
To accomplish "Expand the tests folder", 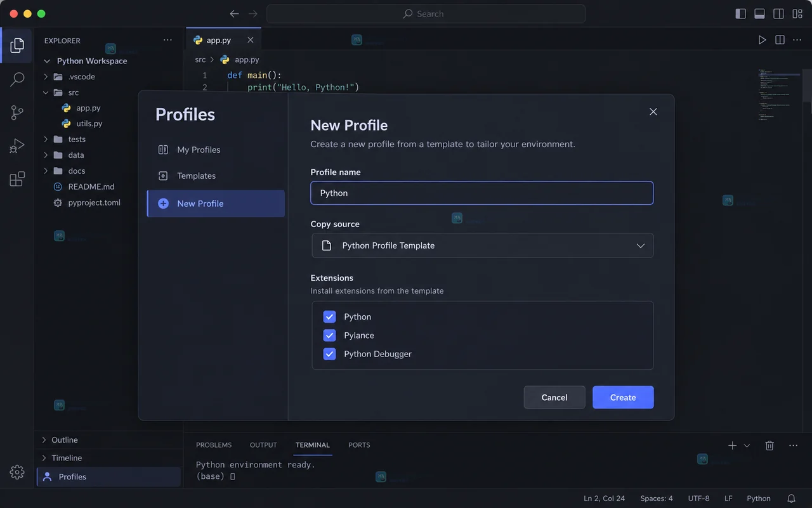I will pyautogui.click(x=46, y=140).
